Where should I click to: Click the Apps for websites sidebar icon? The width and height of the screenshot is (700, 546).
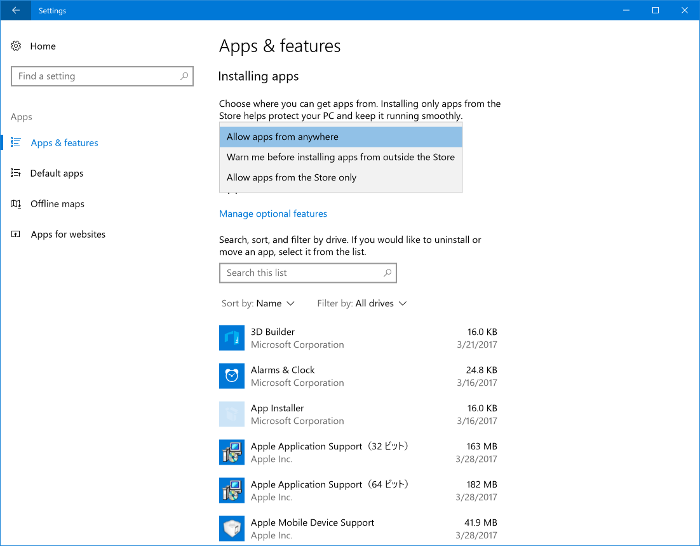coord(16,234)
